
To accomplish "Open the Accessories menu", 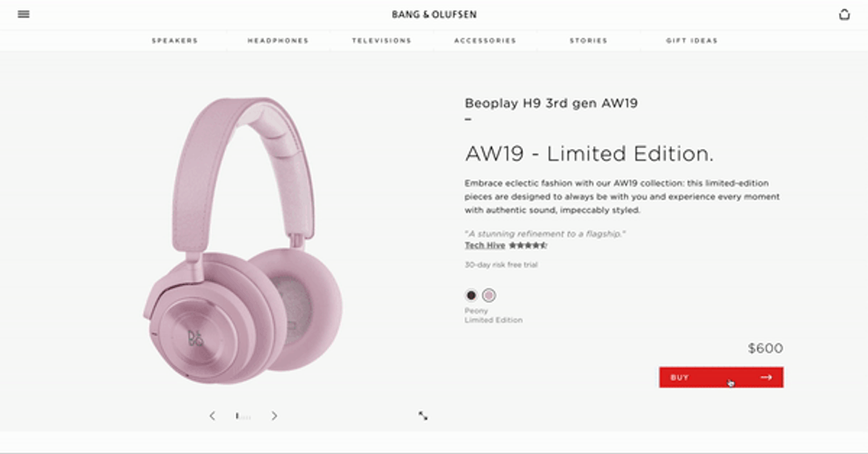I will pos(485,40).
